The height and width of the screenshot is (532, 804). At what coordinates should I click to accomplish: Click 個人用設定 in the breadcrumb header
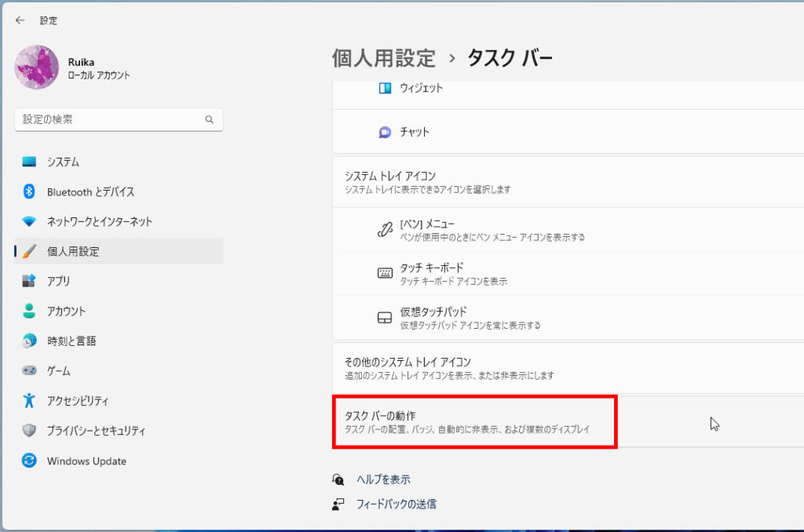383,57
